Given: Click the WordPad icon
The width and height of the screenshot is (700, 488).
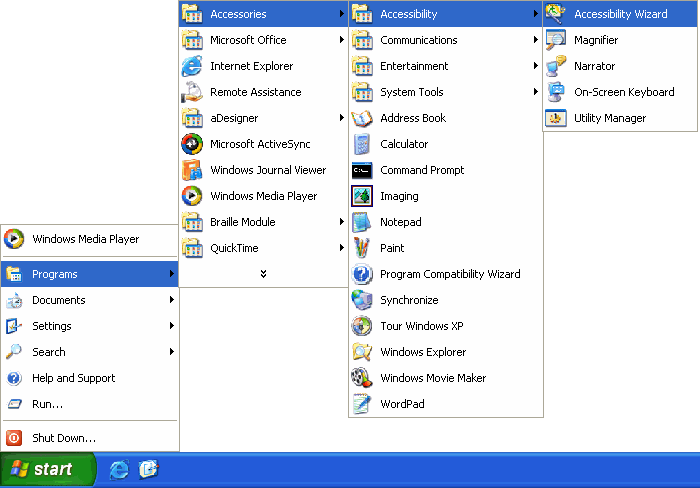Looking at the screenshot, I should (362, 404).
